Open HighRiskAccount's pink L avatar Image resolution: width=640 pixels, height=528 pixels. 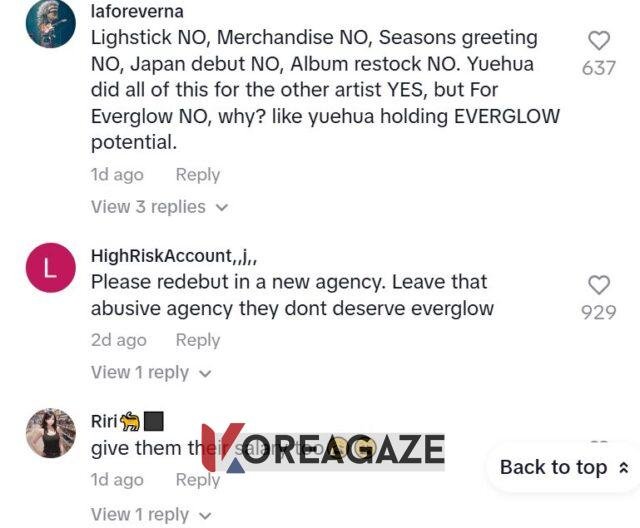(51, 268)
